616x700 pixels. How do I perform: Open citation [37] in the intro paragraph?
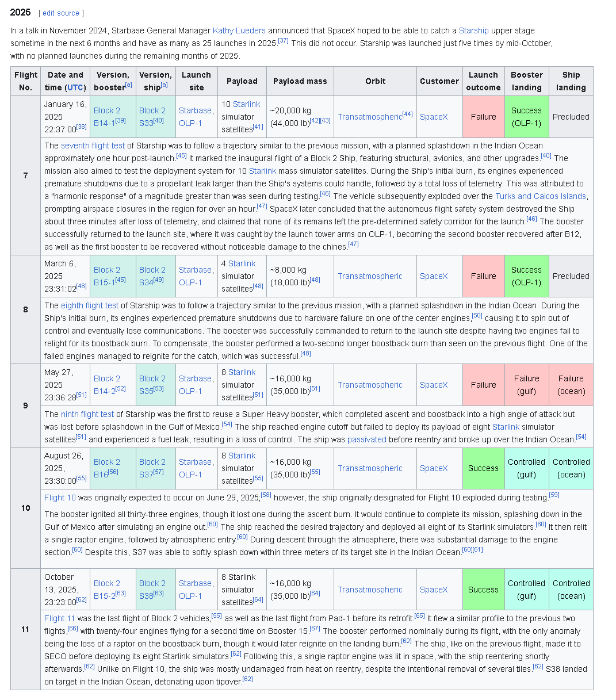coord(283,41)
